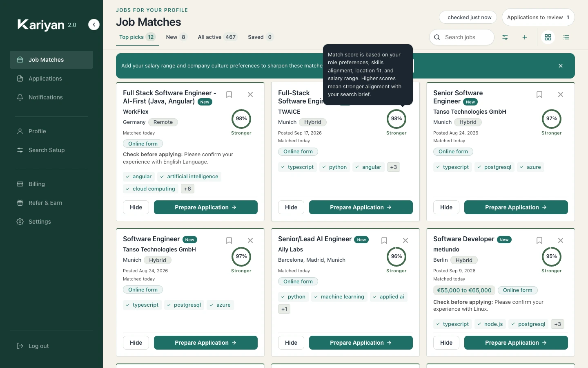Switch to All active tab
Image resolution: width=588 pixels, height=368 pixels.
pos(217,37)
